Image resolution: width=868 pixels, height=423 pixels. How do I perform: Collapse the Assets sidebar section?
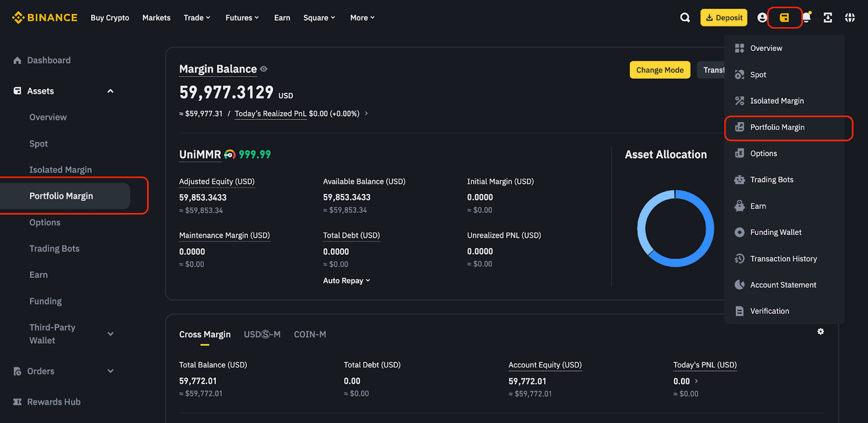(x=111, y=91)
